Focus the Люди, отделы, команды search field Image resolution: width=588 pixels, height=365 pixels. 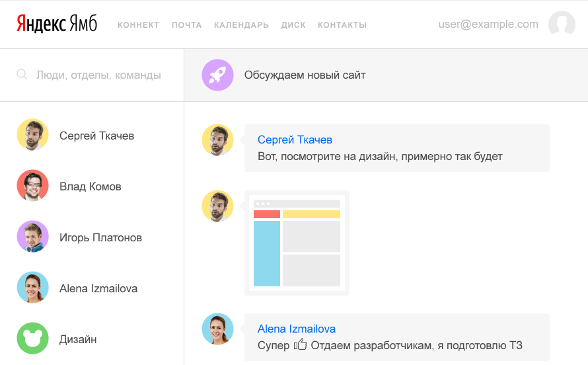tap(92, 75)
